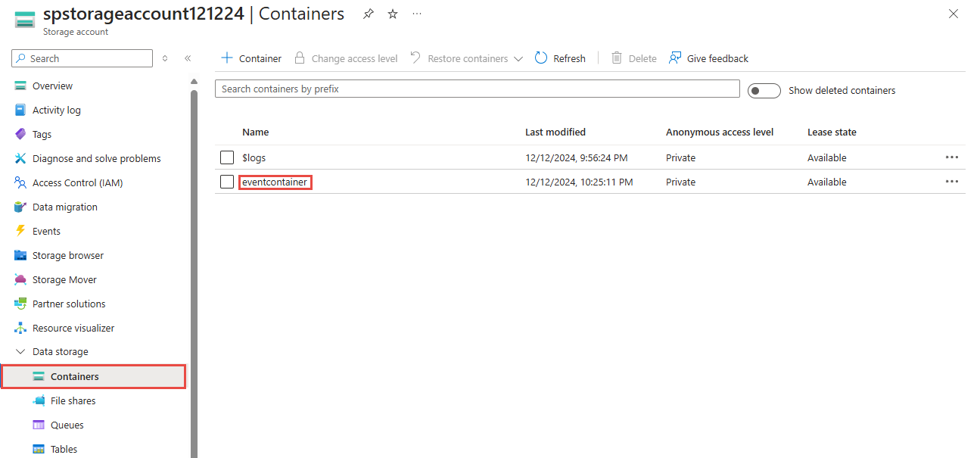This screenshot has height=458, width=980.
Task: Mark storage account as favorite star
Action: tap(393, 14)
